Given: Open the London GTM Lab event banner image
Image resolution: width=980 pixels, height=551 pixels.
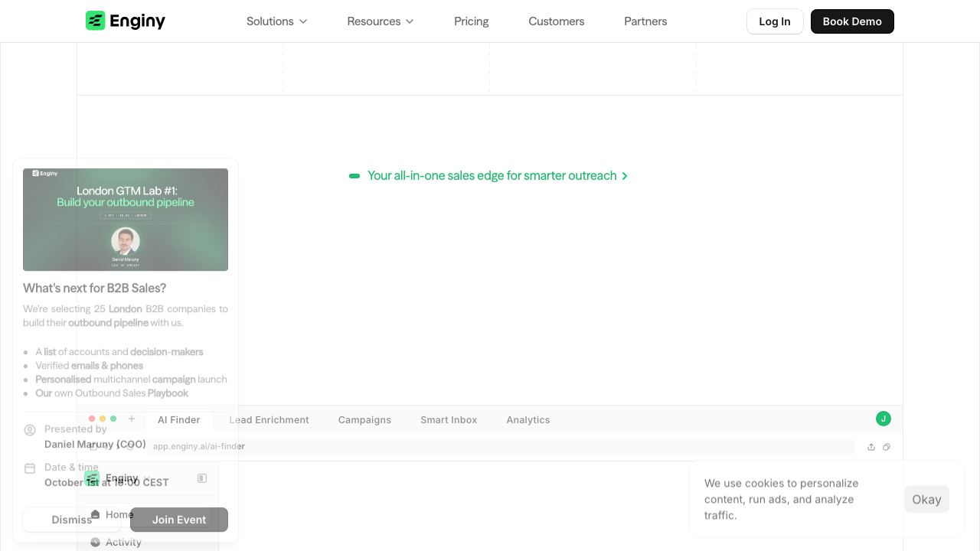Looking at the screenshot, I should [x=126, y=220].
